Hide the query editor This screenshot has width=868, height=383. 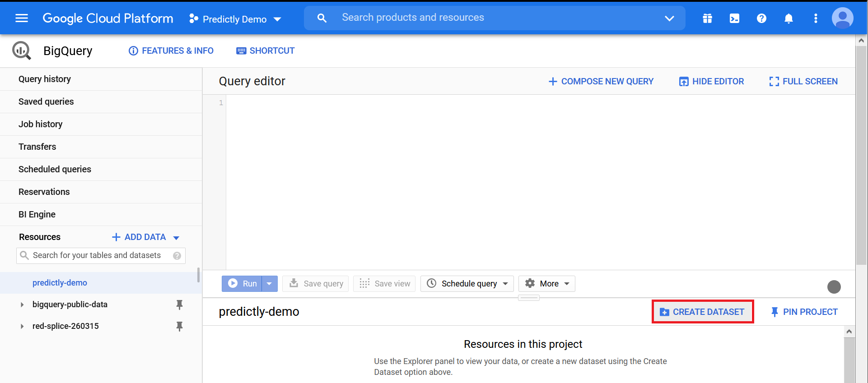point(711,81)
